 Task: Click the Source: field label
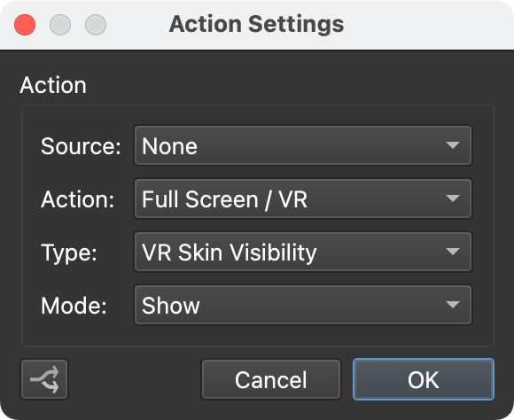pos(81,146)
